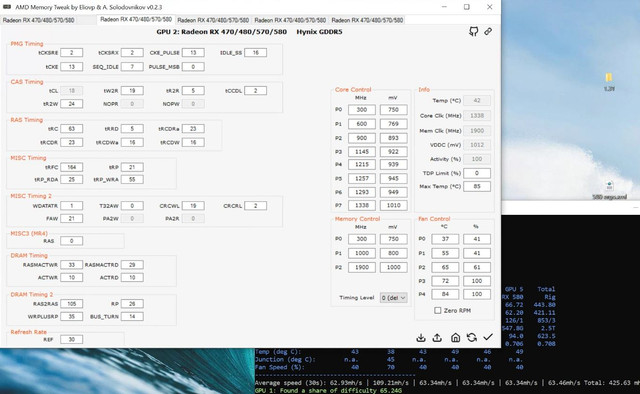Click the PULSE_MSB input field
Image resolution: width=640 pixels, height=394 pixels.
tap(193, 67)
